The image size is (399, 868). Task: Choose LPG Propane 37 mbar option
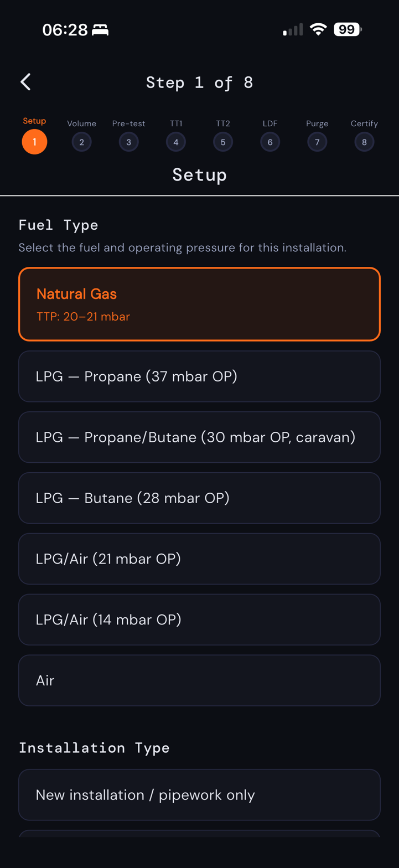(199, 376)
